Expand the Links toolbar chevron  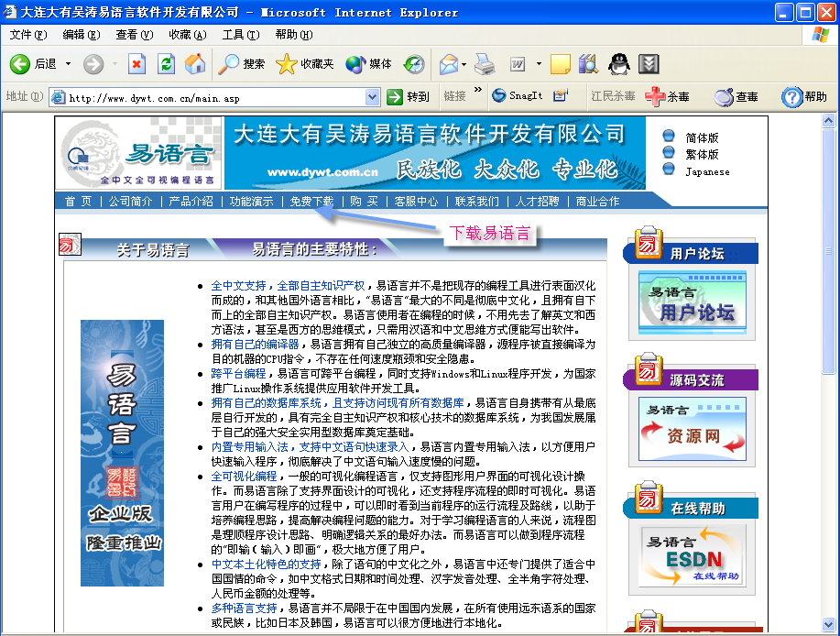[x=478, y=90]
